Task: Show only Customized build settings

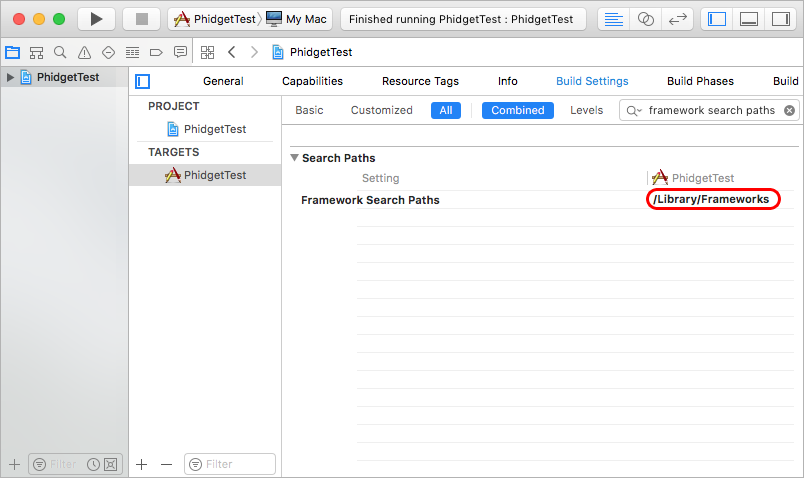Action: (x=381, y=110)
